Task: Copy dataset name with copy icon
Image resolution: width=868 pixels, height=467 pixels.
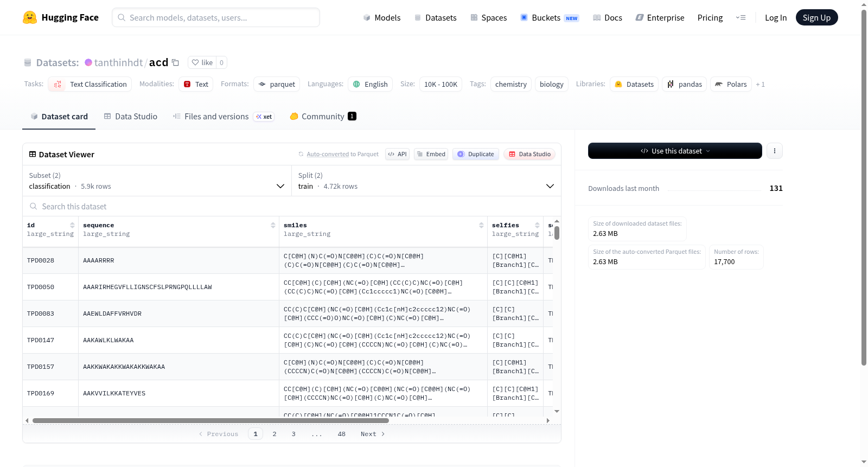Action: tap(175, 62)
